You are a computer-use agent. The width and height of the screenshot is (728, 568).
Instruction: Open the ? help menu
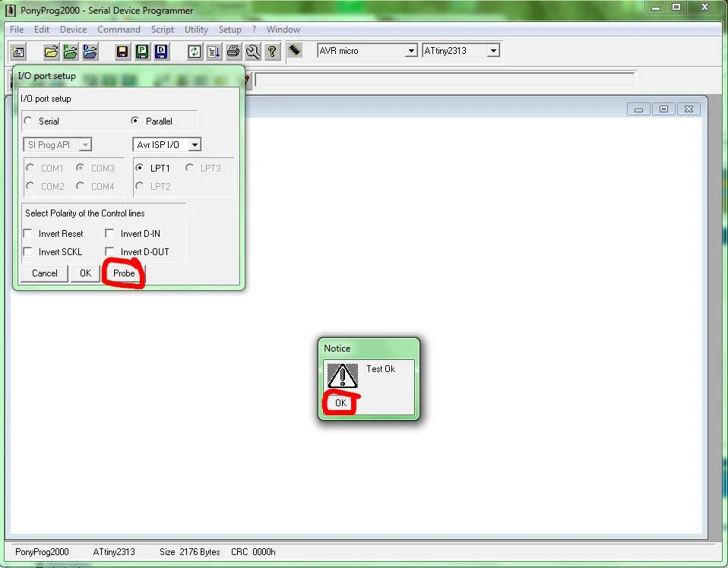pyautogui.click(x=254, y=29)
